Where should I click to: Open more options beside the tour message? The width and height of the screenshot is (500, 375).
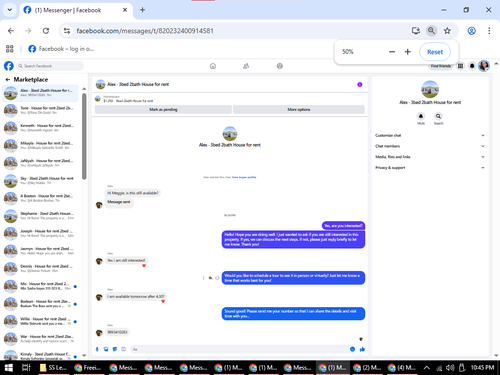pos(204,278)
